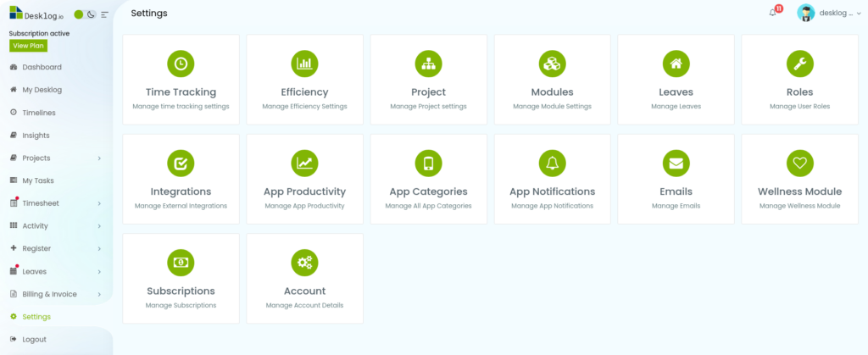The height and width of the screenshot is (355, 868).
Task: Expand the Leaves sidebar submenu chevron
Action: pyautogui.click(x=100, y=271)
